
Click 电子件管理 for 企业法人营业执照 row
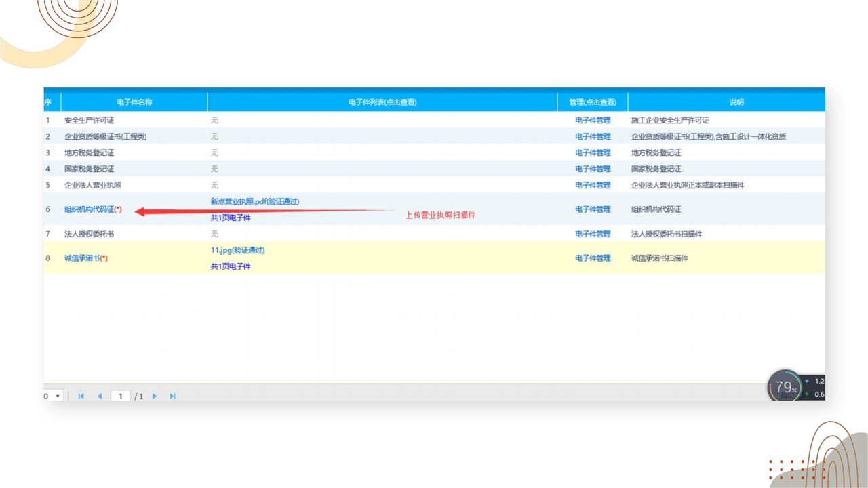click(x=593, y=185)
